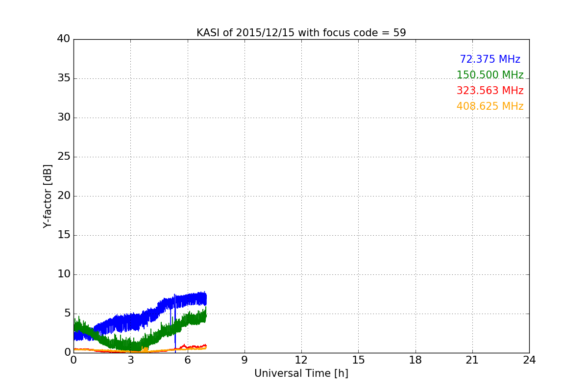Select the 408.625 MHz legend label

tap(490, 106)
